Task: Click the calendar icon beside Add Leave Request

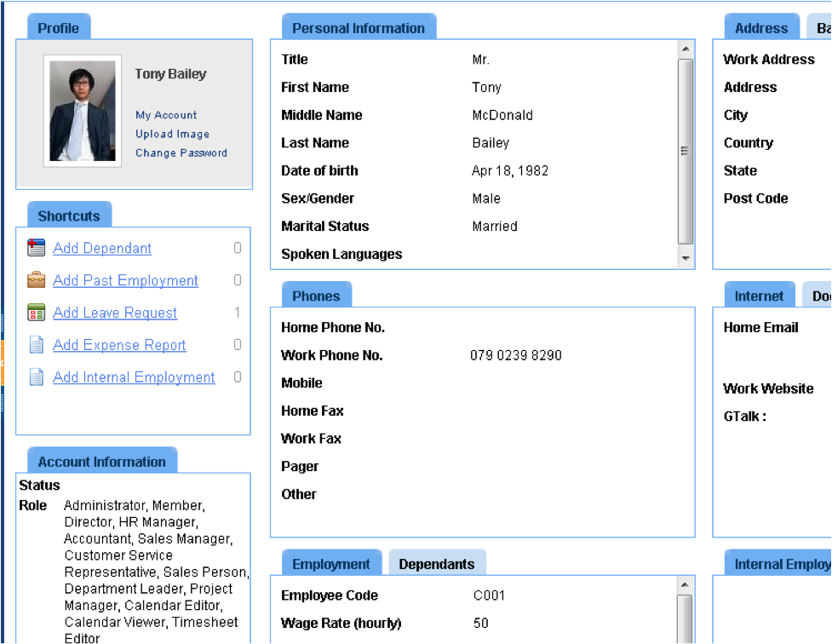Action: [35, 312]
